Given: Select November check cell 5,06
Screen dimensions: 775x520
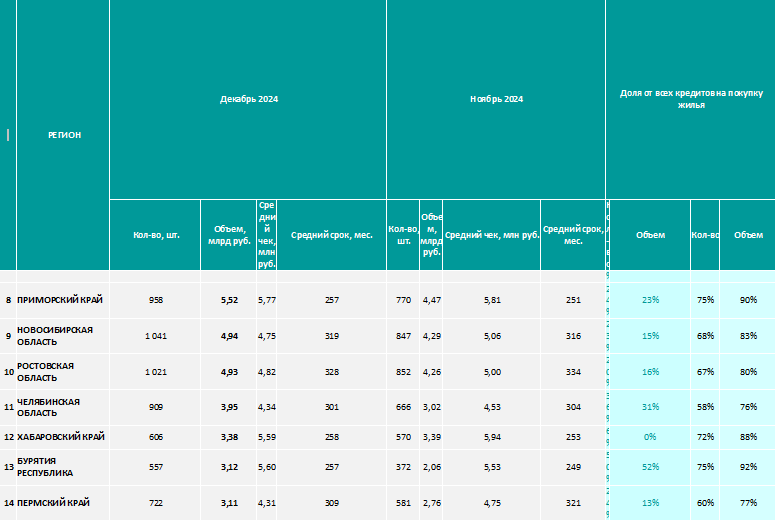Looking at the screenshot, I should tap(492, 336).
